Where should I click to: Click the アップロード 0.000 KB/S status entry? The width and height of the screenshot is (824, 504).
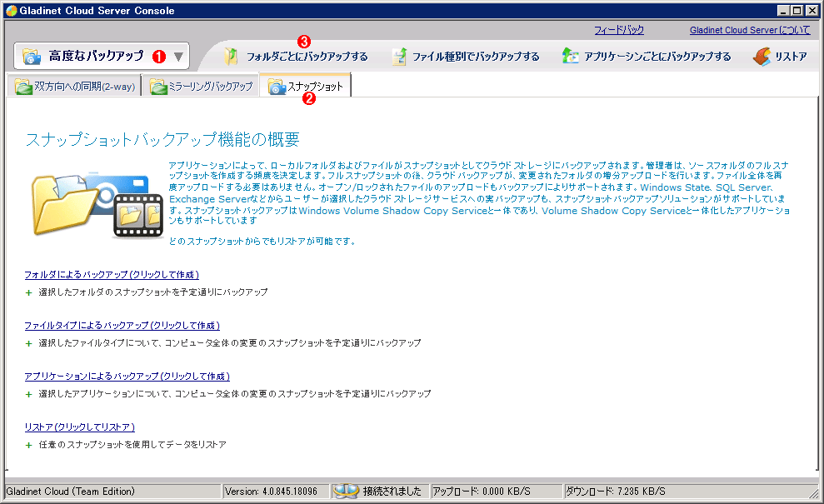482,492
